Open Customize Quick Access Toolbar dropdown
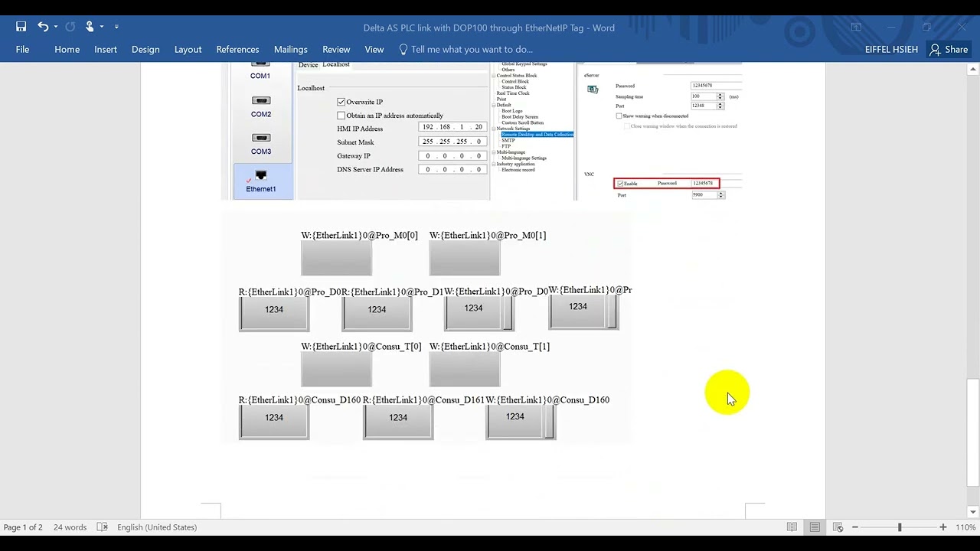Screen dimensions: 980x551 click(116, 27)
